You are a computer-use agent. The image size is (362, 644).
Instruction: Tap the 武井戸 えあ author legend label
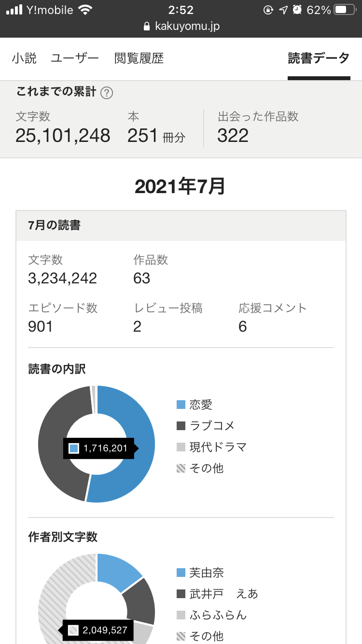point(224,594)
